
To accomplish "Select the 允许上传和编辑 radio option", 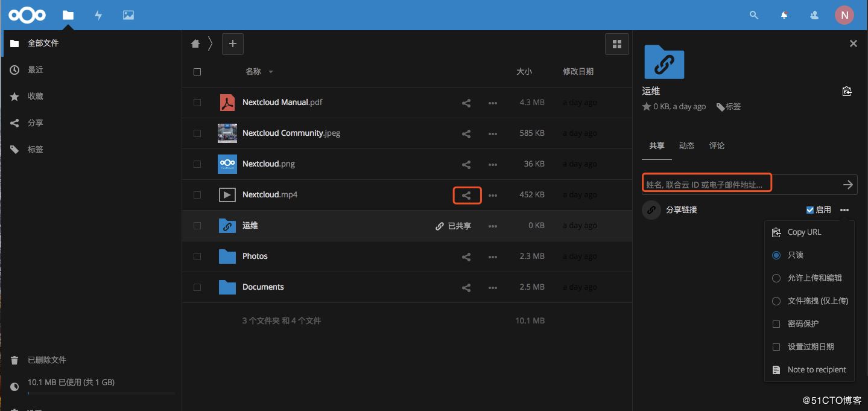I will (x=776, y=278).
